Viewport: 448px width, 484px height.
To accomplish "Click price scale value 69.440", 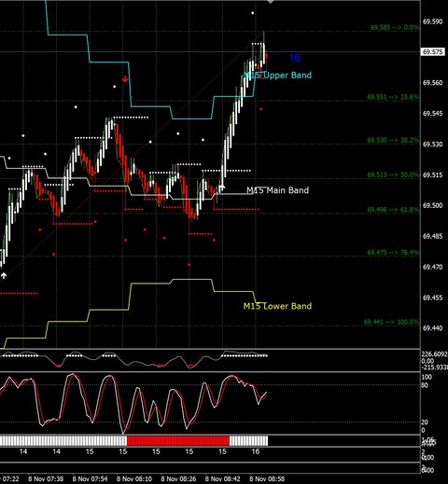I will click(433, 328).
